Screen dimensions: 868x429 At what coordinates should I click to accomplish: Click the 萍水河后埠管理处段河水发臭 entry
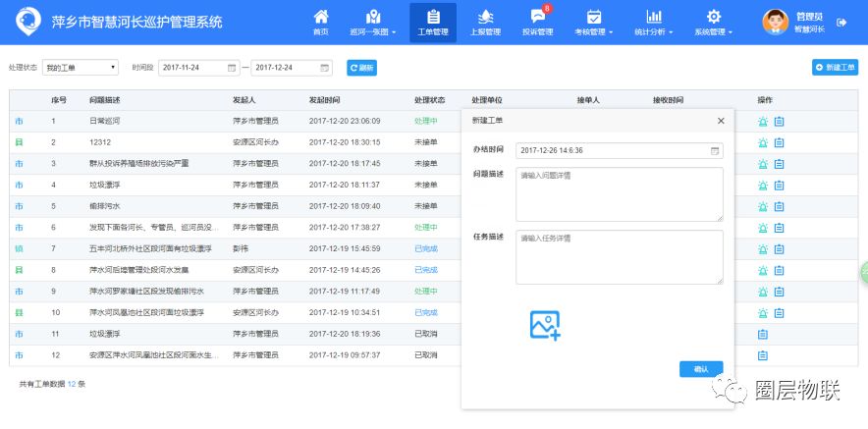139,270
